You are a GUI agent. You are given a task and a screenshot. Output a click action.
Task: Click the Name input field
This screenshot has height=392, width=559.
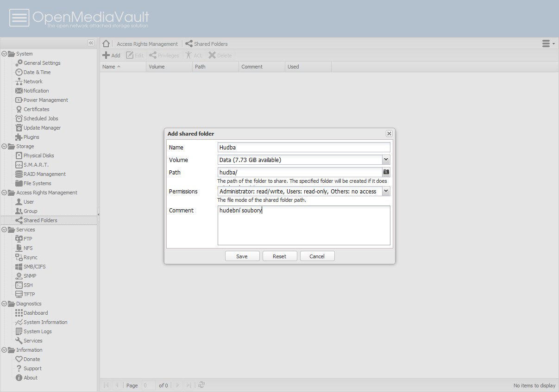coord(304,147)
